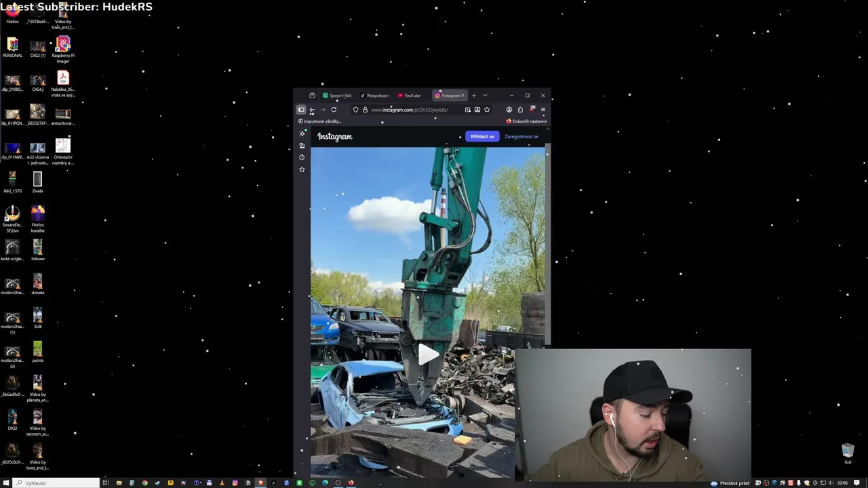
Task: Select the IMG_1576 desktop file
Action: point(12,182)
